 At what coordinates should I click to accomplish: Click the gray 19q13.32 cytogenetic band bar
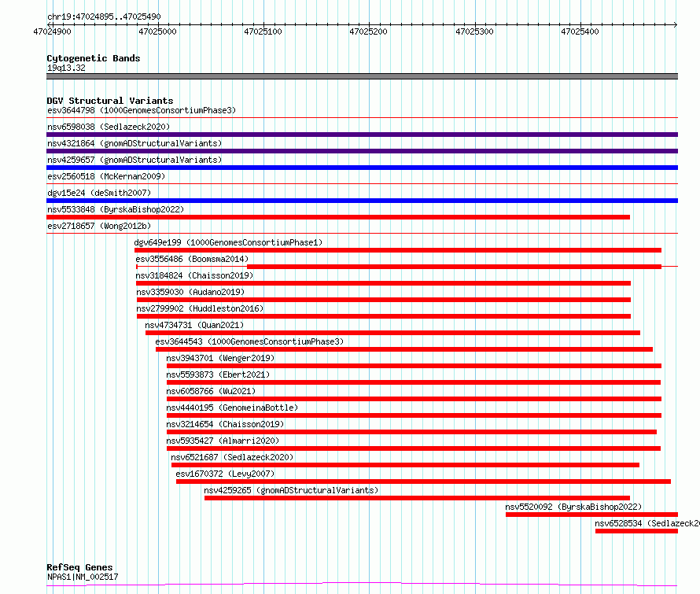(x=362, y=76)
